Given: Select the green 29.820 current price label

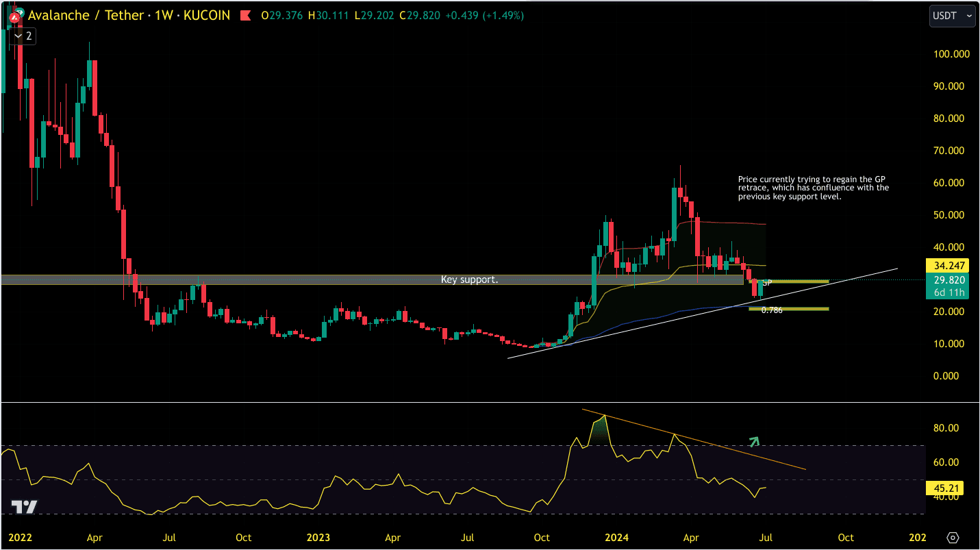Looking at the screenshot, I should pos(948,280).
